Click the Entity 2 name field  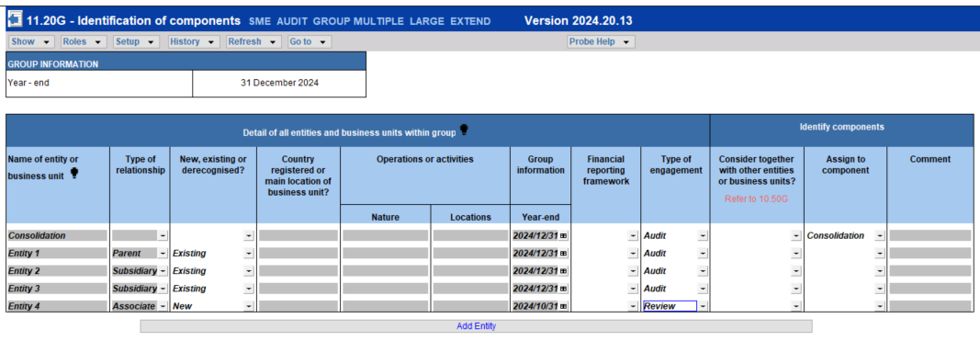point(58,271)
